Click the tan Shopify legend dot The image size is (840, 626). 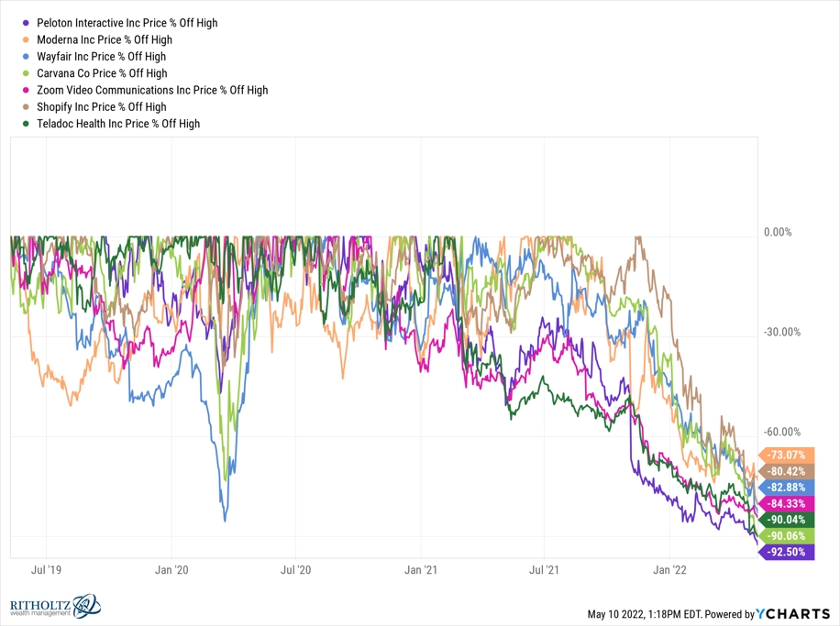click(x=26, y=106)
